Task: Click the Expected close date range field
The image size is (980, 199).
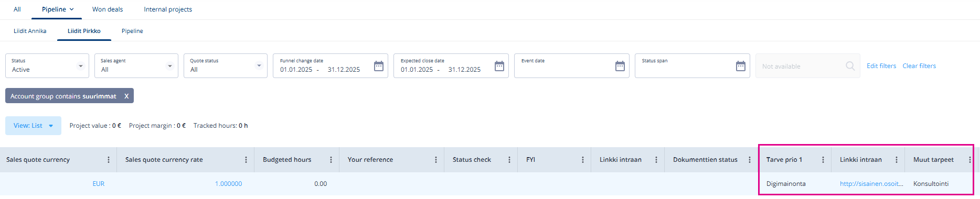Action: [451, 66]
